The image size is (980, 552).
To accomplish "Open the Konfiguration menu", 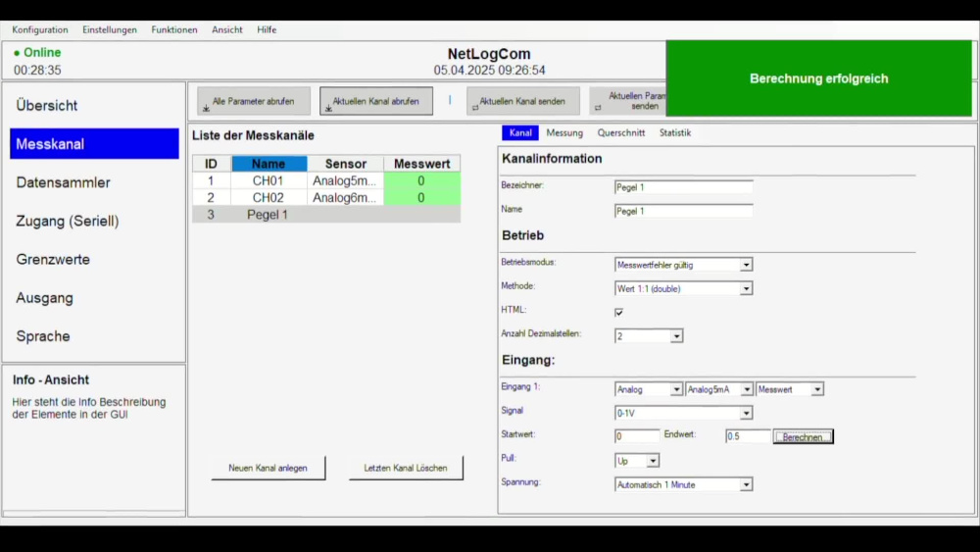I will point(40,29).
